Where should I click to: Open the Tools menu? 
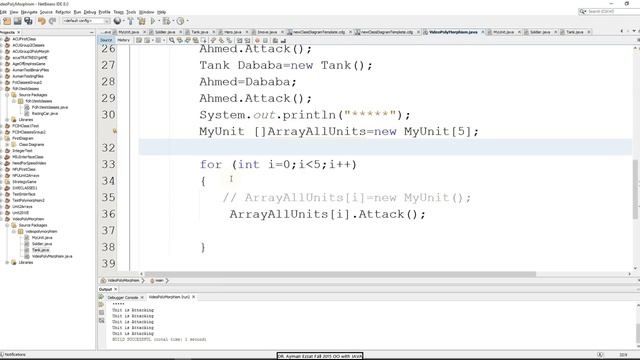pos(131,12)
